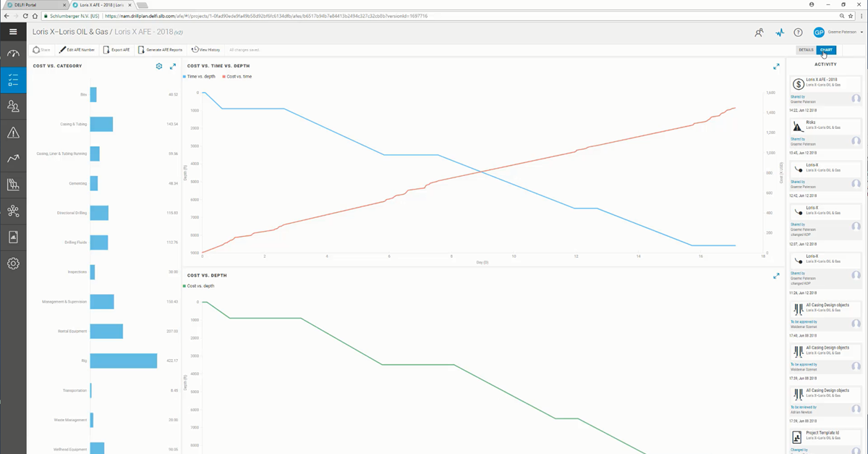
Task: Open the Risks activity card
Action: coord(825,133)
